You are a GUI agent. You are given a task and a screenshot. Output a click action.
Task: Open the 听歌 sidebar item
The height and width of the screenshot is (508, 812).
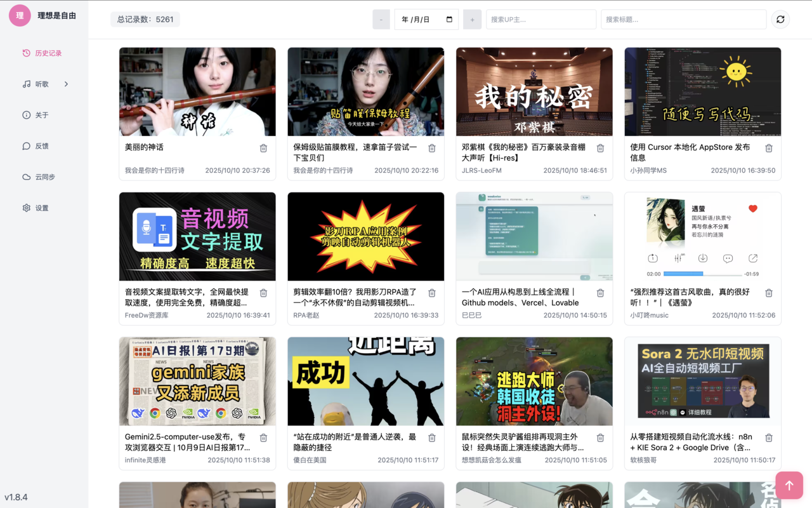pos(44,84)
